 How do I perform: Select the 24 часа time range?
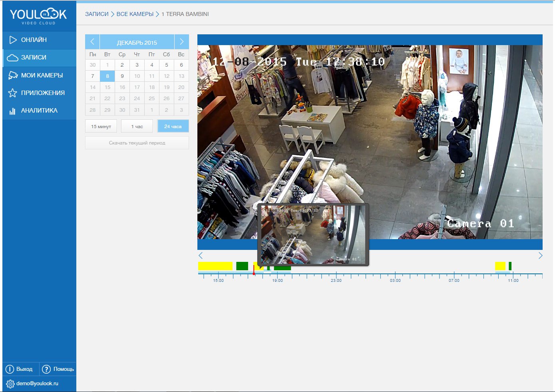173,127
